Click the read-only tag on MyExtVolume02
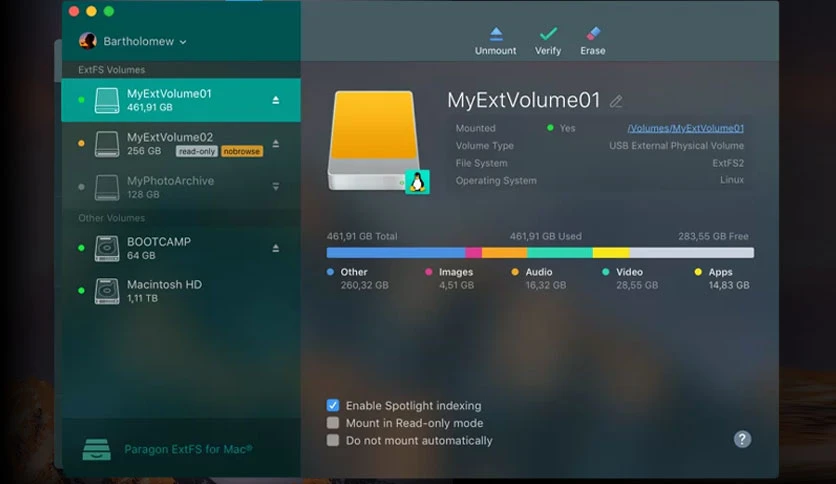Viewport: 836px width, 484px height. tap(197, 151)
